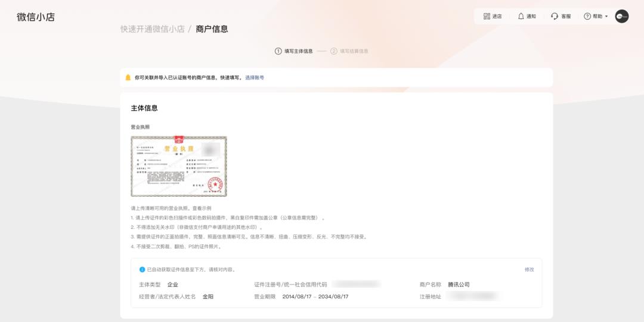Click the legal representative name 金阳
This screenshot has height=322, width=644.
coord(208,296)
